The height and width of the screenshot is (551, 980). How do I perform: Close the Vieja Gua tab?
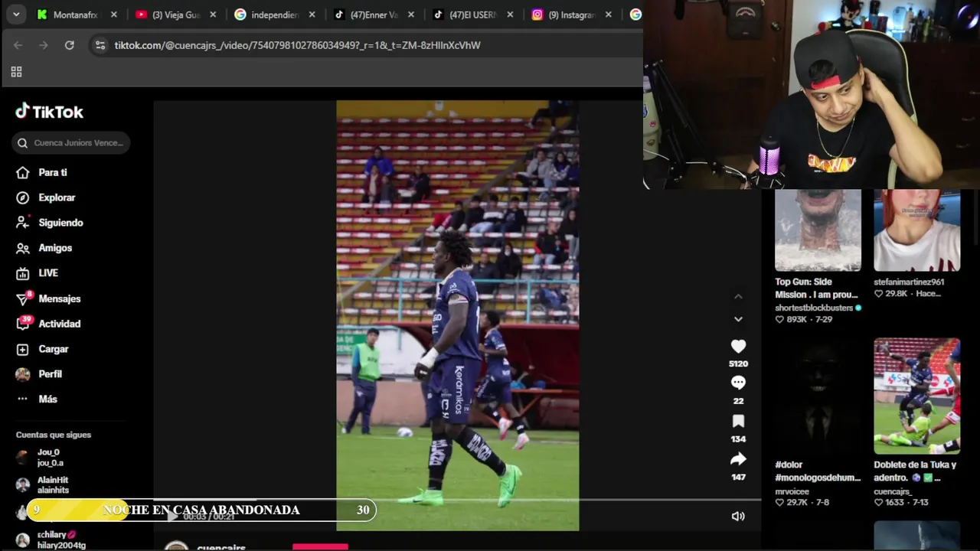pos(213,15)
